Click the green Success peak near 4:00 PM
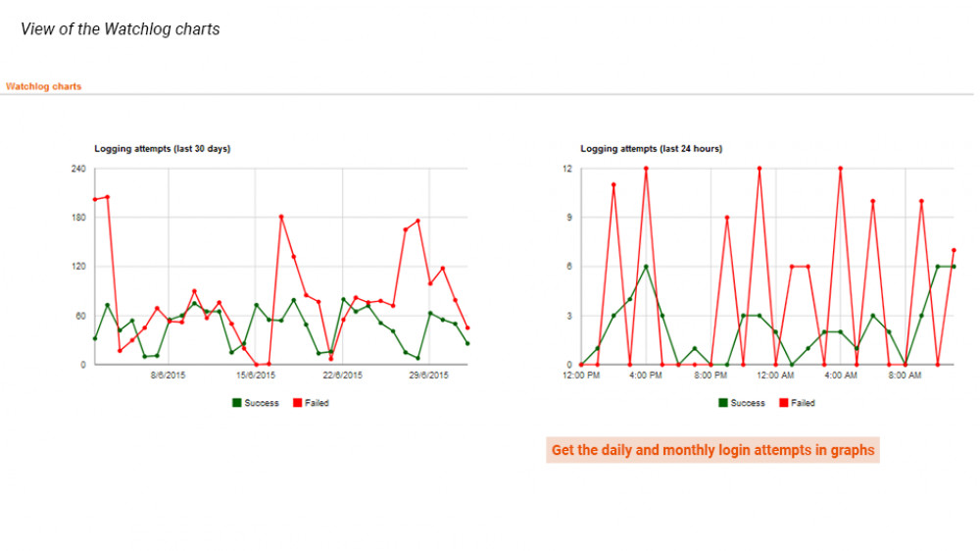980x551 pixels. tap(646, 267)
